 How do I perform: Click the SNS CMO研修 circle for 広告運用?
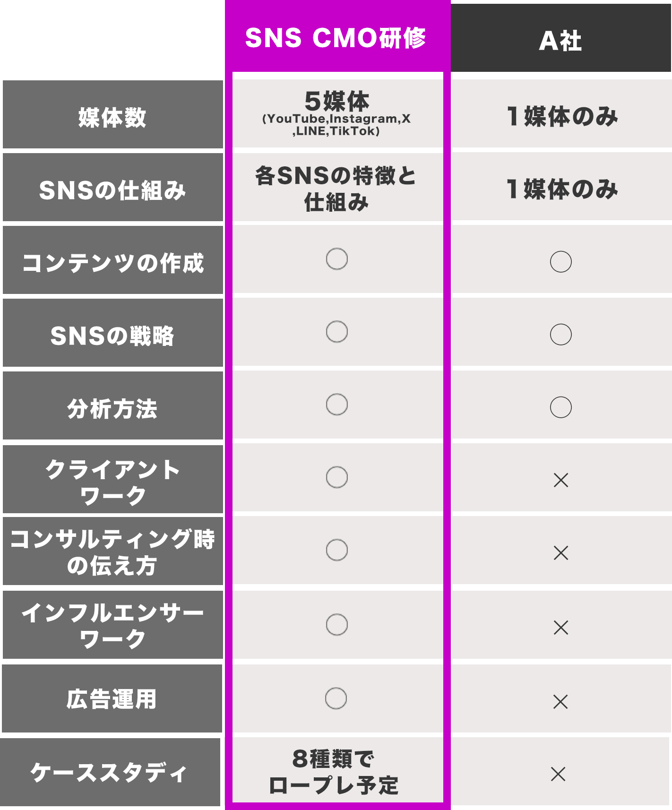click(336, 698)
